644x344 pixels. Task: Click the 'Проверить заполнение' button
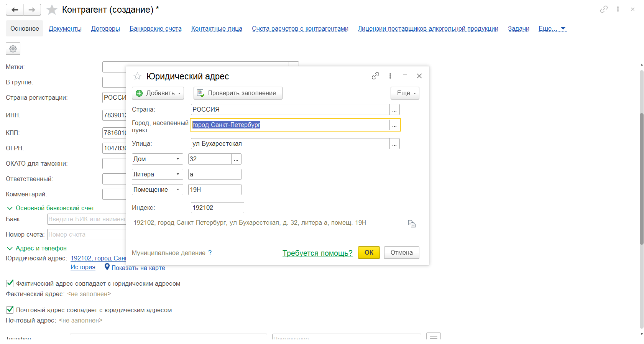coord(238,93)
